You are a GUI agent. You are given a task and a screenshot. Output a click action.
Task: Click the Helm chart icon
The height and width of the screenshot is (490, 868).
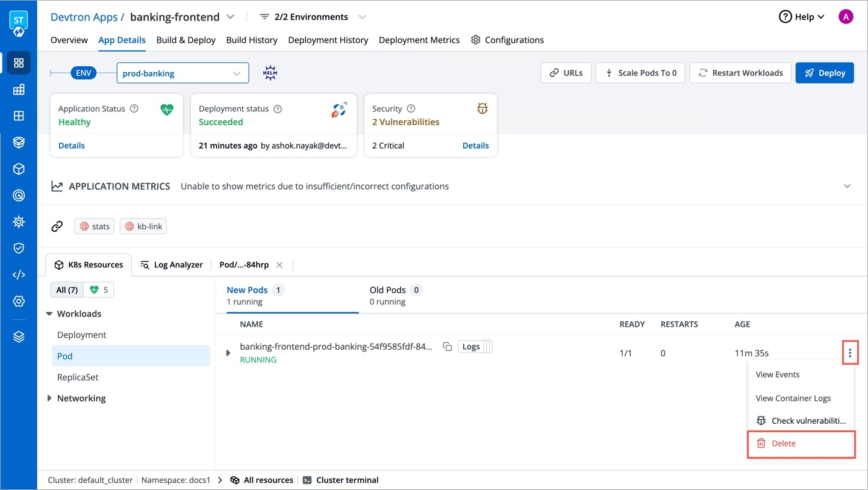pyautogui.click(x=270, y=73)
